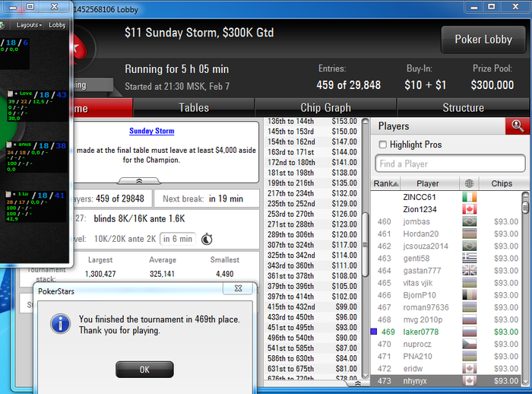Close the PokerStars finished dialog

pyautogui.click(x=238, y=288)
